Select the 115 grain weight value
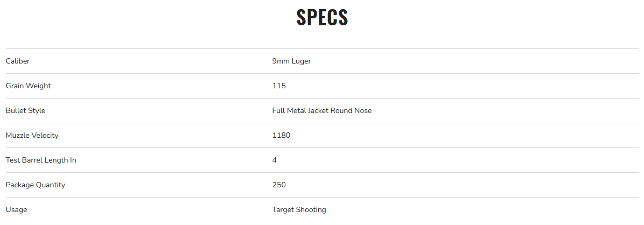Viewport: 644px width, 225px height. click(279, 86)
